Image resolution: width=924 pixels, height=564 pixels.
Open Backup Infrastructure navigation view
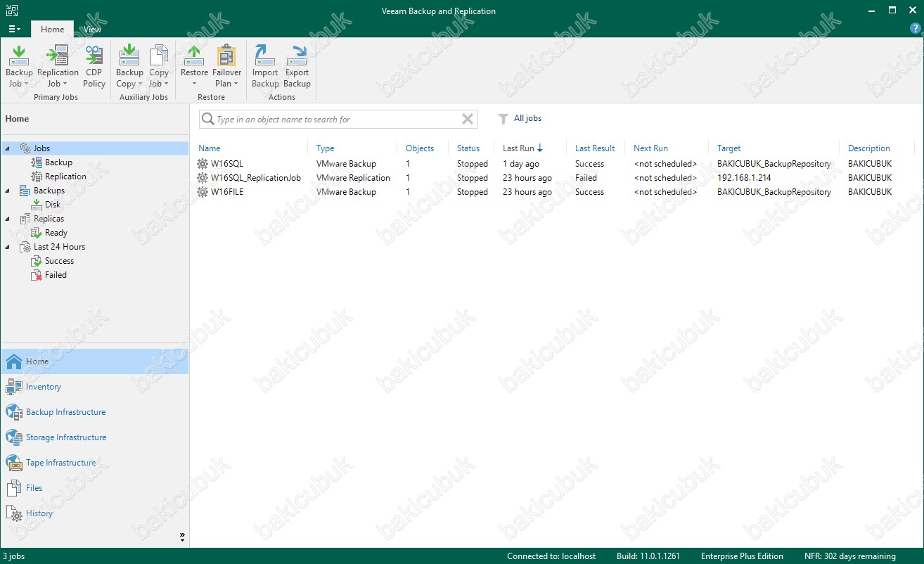coord(65,412)
